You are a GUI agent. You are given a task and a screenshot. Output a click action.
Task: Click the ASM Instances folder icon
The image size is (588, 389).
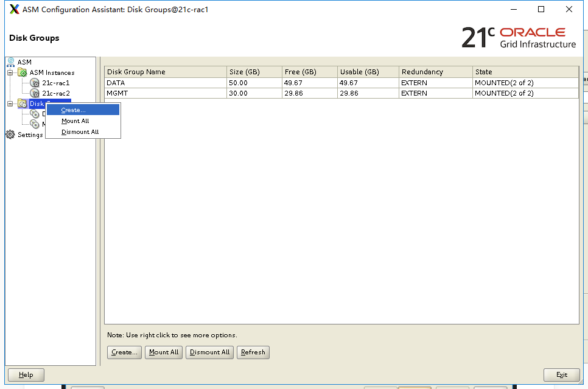[x=23, y=72]
